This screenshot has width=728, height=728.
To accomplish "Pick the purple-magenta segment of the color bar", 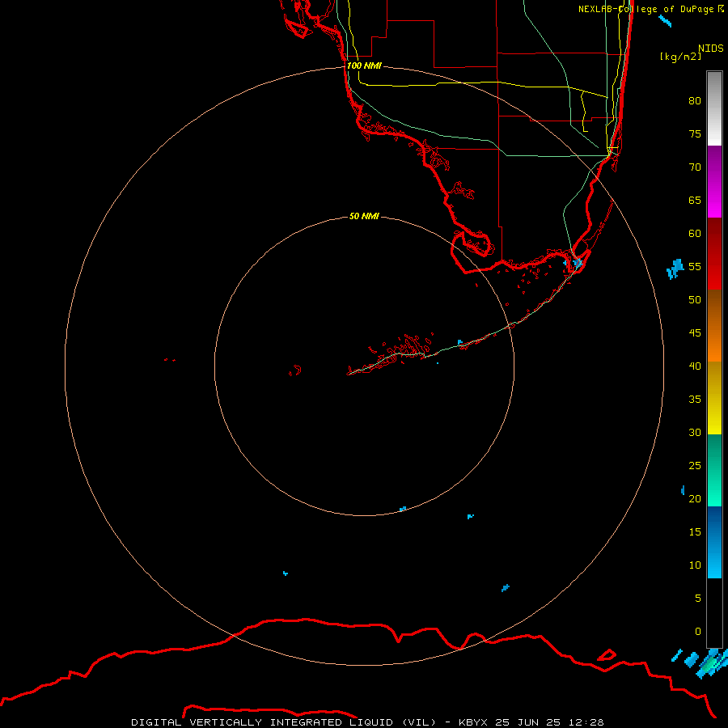I will click(x=714, y=181).
